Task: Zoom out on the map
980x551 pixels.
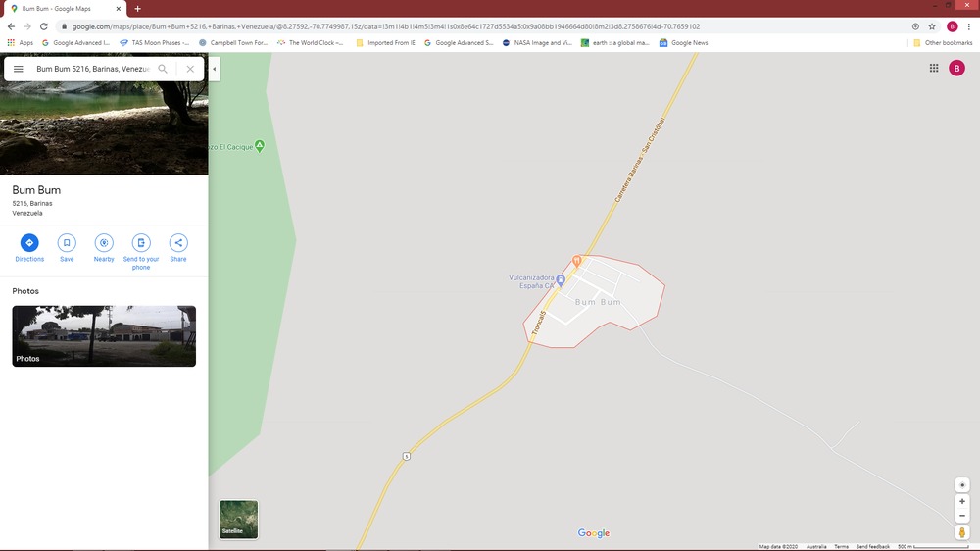Action: point(962,515)
